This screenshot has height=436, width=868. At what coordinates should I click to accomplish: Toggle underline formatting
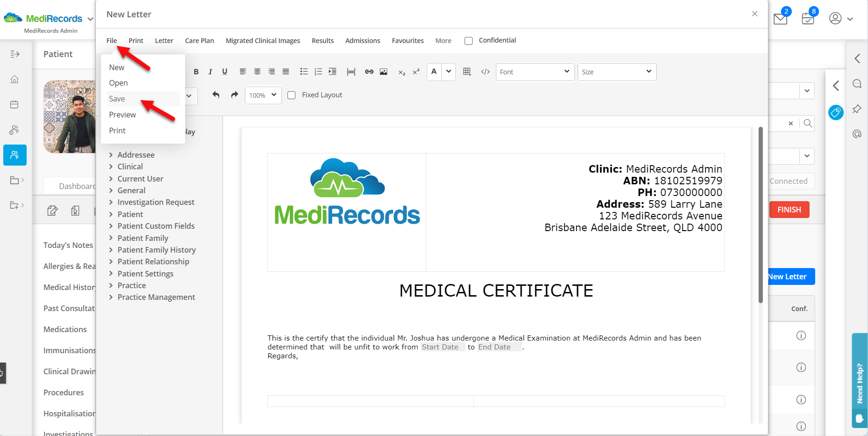225,72
